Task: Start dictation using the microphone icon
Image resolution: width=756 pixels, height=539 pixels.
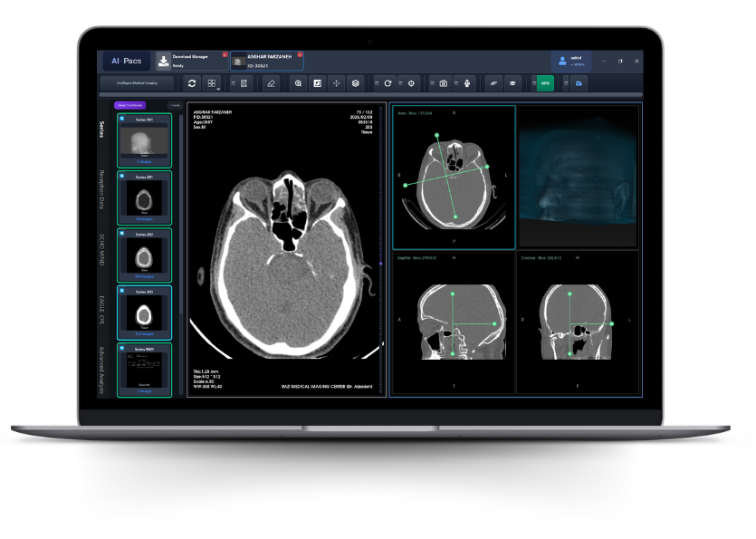Action: (467, 82)
